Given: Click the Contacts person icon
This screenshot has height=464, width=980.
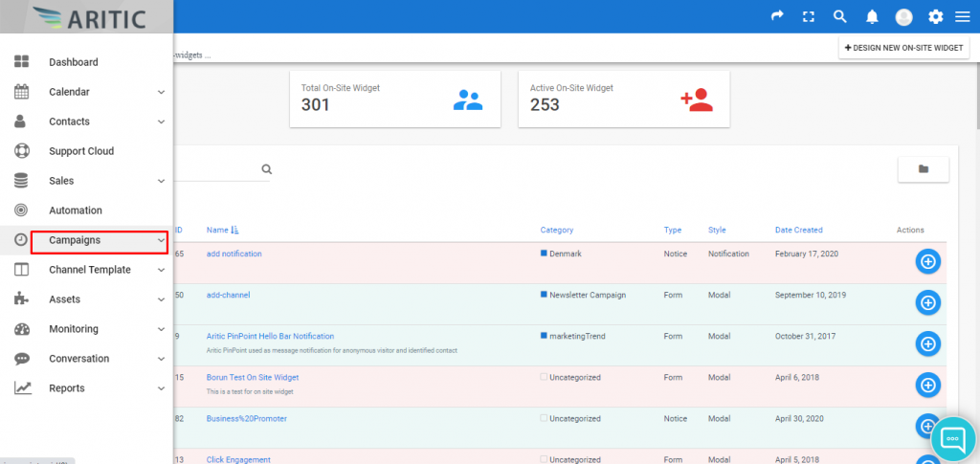Looking at the screenshot, I should 21,122.
